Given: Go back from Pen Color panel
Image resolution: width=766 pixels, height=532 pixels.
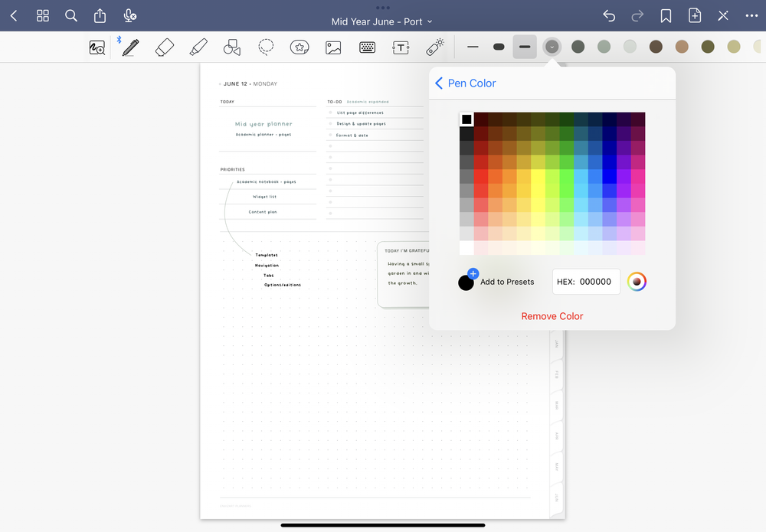Looking at the screenshot, I should pyautogui.click(x=438, y=83).
